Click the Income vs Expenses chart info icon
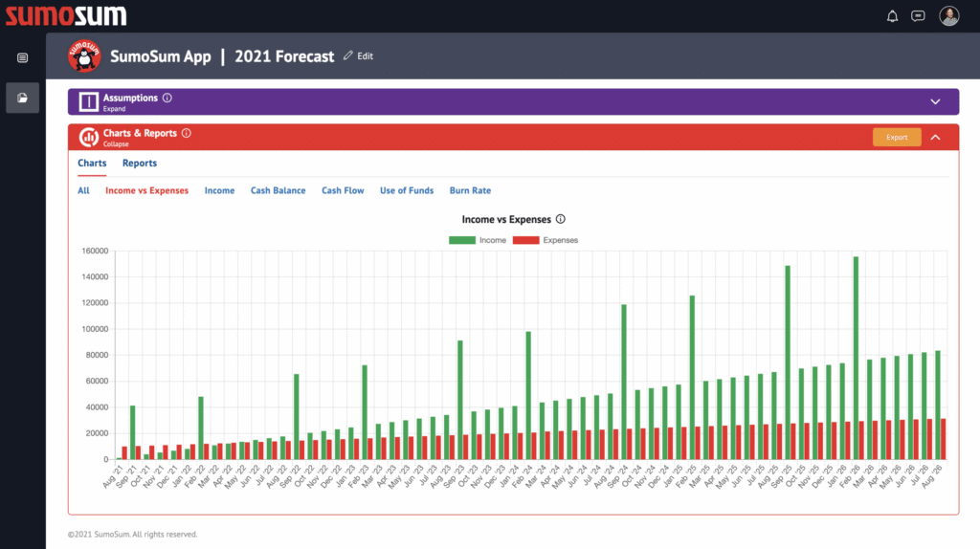The image size is (980, 549). (x=561, y=219)
